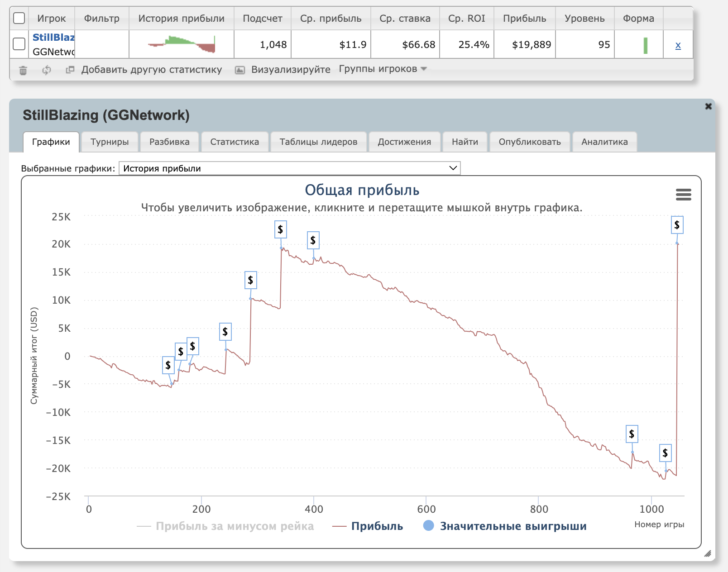Click the trash delete icon in toolbar
728x572 pixels.
pos(23,70)
